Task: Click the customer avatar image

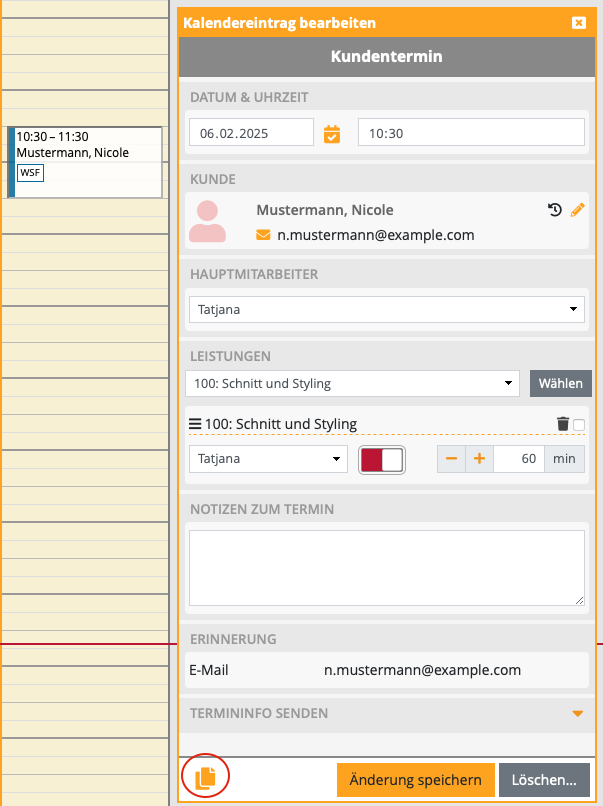Action: (x=208, y=222)
